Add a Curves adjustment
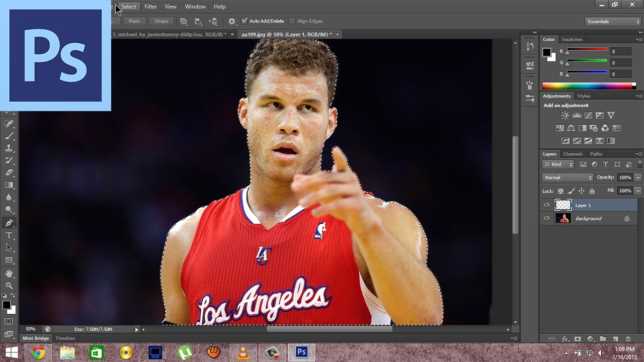Image resolution: width=644 pixels, height=362 pixels. pyautogui.click(x=588, y=115)
